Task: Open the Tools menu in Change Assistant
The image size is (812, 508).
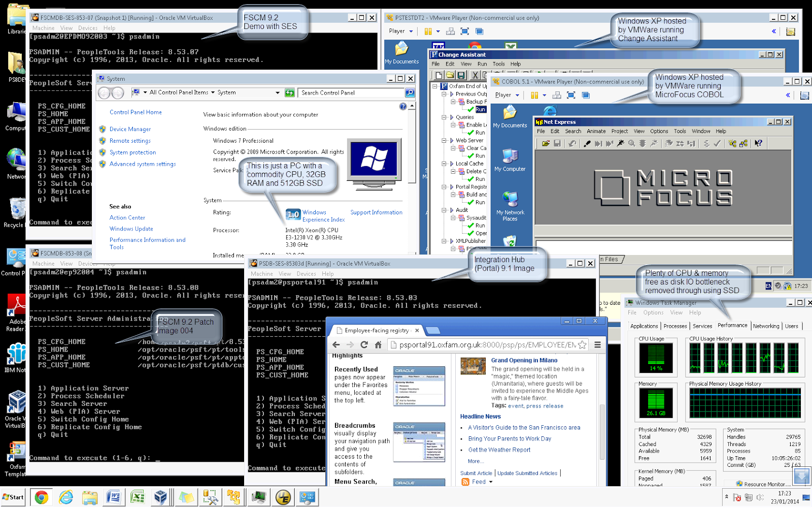Action: click(x=499, y=64)
